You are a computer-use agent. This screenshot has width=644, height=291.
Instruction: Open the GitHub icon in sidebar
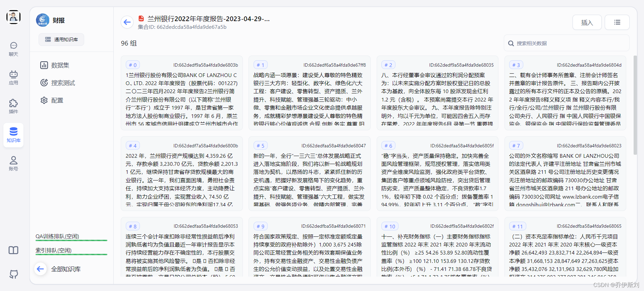(x=13, y=274)
